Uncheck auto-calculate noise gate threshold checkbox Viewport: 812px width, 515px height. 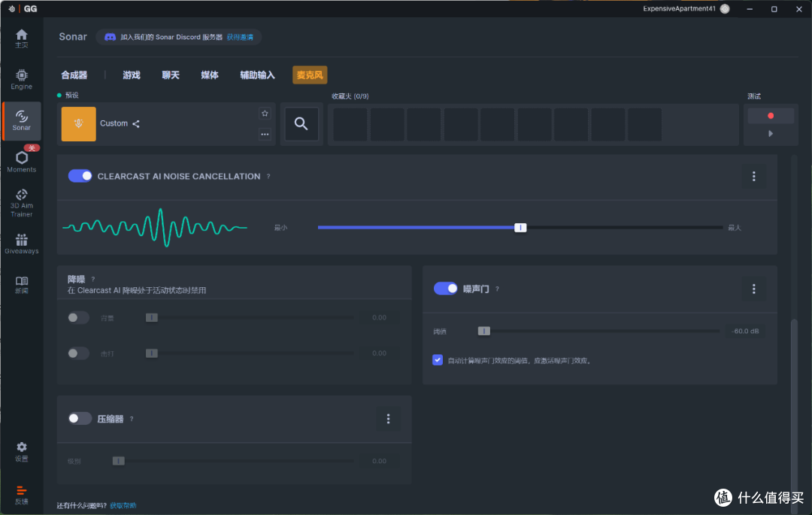438,359
